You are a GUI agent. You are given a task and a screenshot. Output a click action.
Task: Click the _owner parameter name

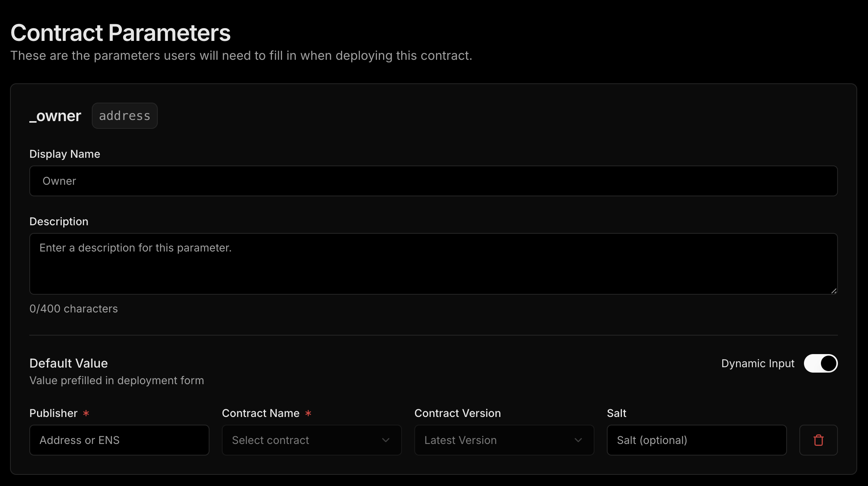56,116
